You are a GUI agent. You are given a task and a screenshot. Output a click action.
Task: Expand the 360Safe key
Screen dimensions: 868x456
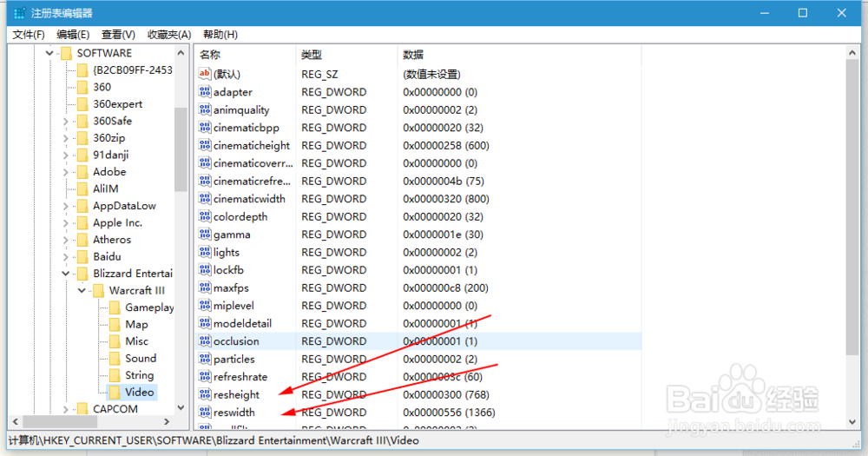click(65, 122)
